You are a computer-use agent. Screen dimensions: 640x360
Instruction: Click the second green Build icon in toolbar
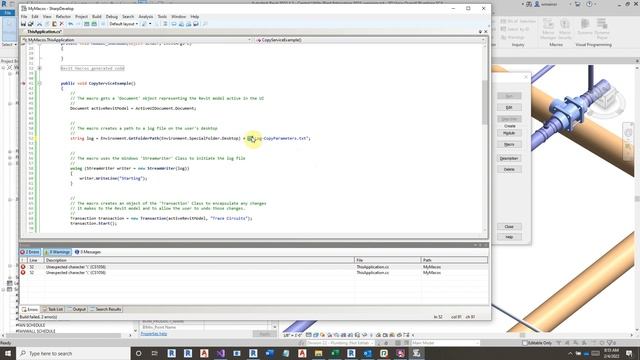point(94,24)
